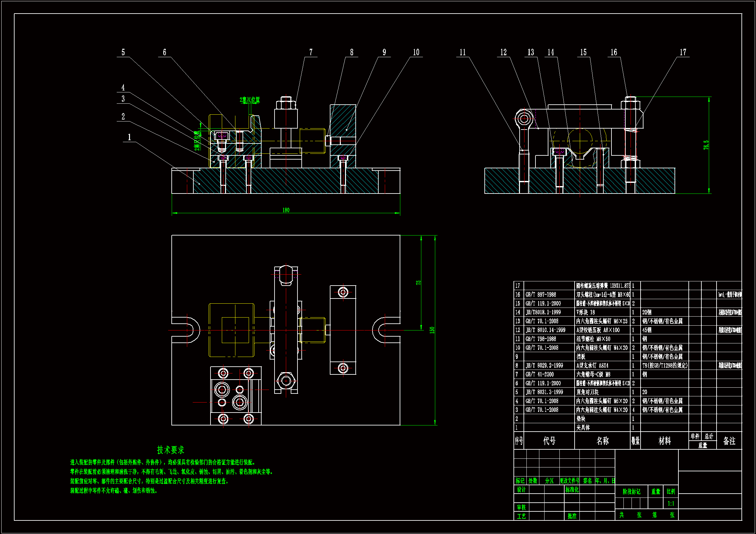Click the 名称 column header
756x534 pixels.
coord(602,441)
